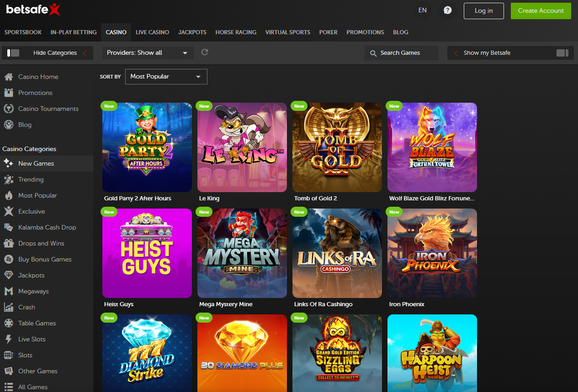Click the Crash chart icon

click(x=8, y=307)
